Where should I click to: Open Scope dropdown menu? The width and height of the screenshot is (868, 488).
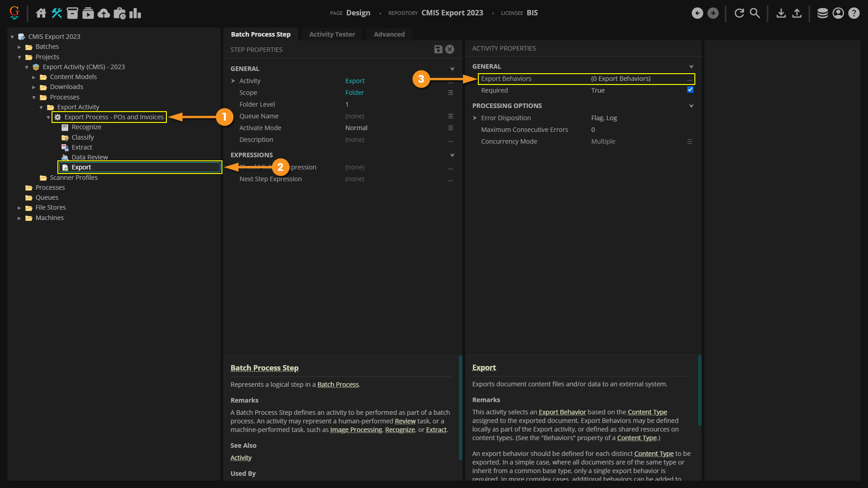[x=451, y=93]
